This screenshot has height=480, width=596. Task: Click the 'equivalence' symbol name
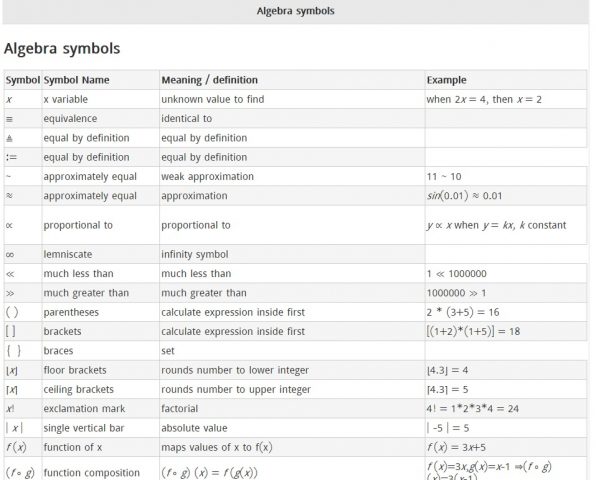[x=70, y=119]
